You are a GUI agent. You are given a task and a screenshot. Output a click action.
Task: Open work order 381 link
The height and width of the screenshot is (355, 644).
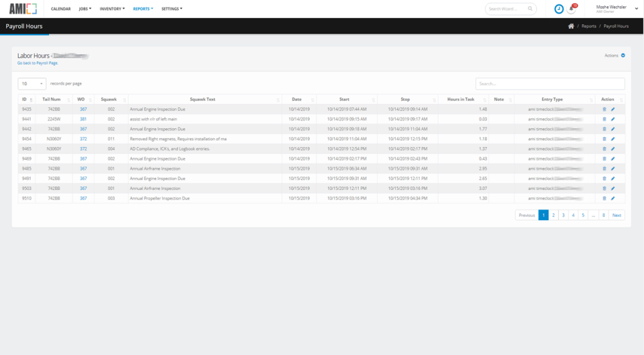coord(83,119)
